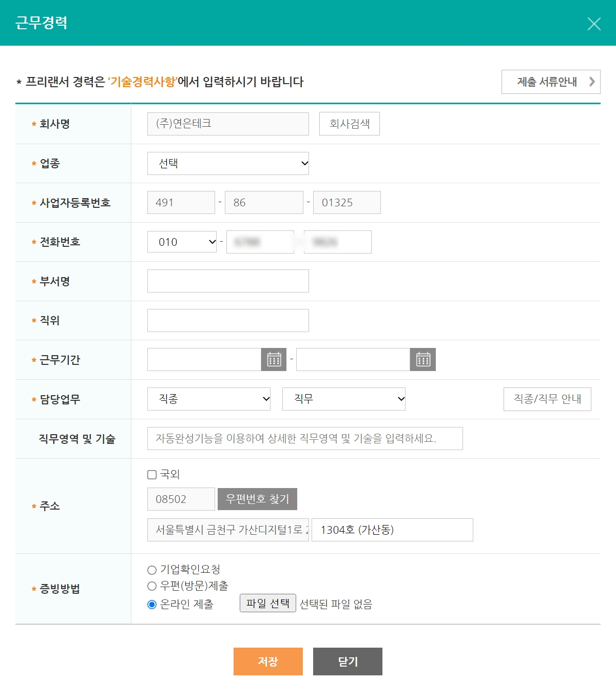This screenshot has width=616, height=700.
Task: Select 기업확인요청 radio option
Action: (x=152, y=570)
